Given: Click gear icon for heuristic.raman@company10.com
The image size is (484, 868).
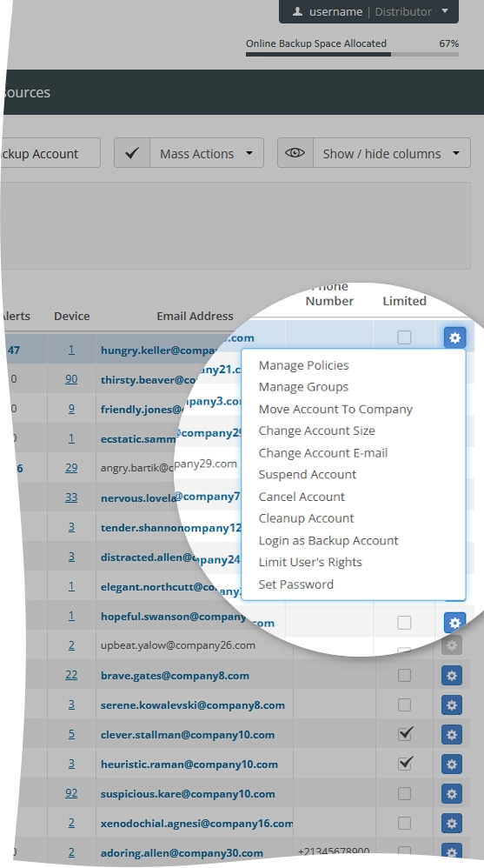Looking at the screenshot, I should pyautogui.click(x=451, y=765).
